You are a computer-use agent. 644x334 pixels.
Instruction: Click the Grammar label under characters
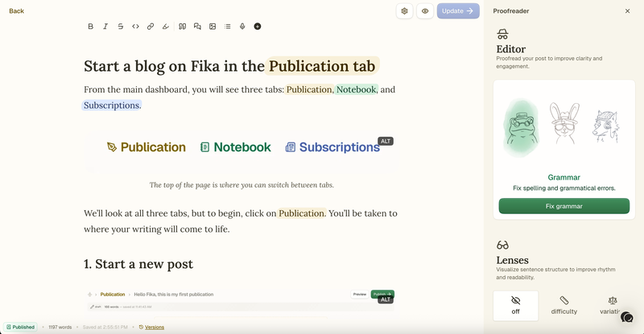[x=564, y=178]
